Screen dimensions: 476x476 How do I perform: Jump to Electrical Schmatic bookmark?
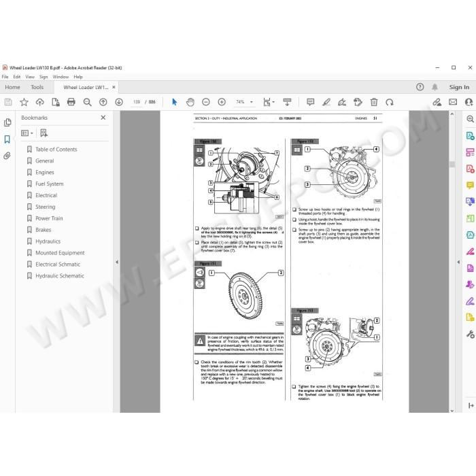point(58,265)
